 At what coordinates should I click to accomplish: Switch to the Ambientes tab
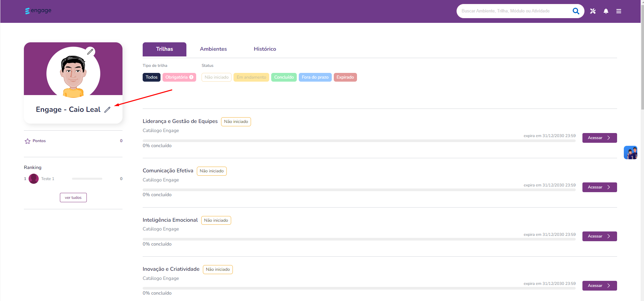click(x=213, y=49)
